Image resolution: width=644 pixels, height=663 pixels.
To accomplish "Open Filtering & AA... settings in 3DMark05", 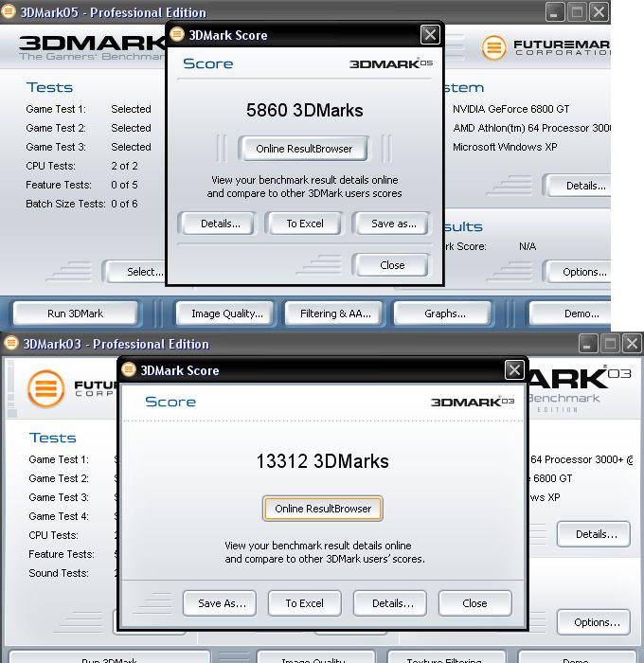I will [x=334, y=314].
